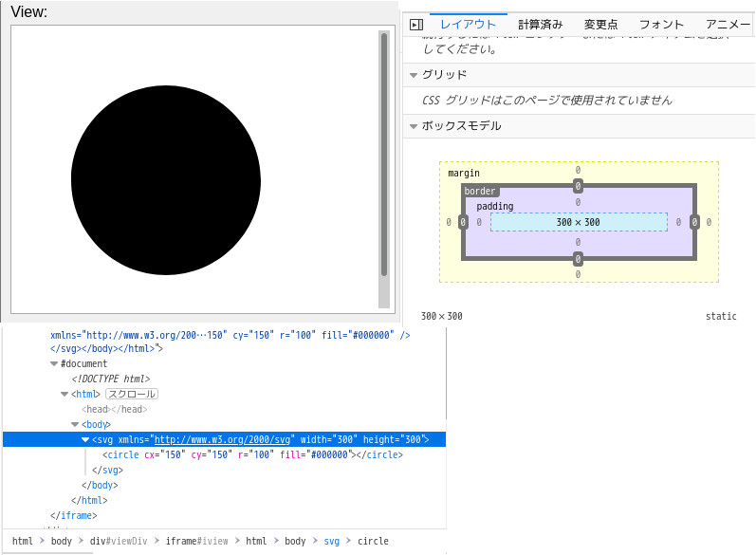The width and height of the screenshot is (756, 555).
Task: Click the スクロール badge on html element
Action: [x=132, y=394]
